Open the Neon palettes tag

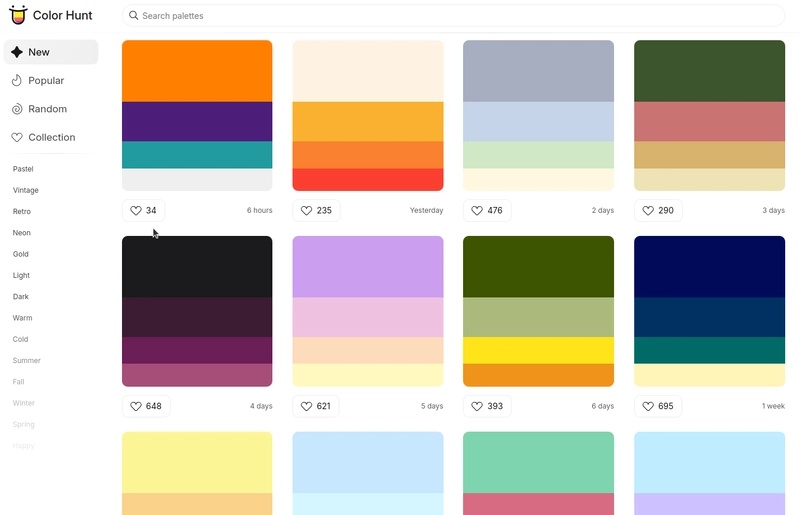(21, 233)
